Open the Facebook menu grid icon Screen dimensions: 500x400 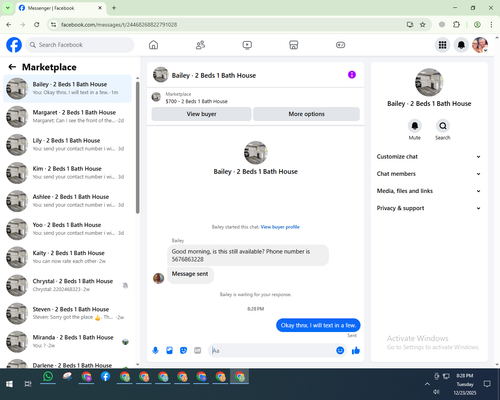(x=442, y=45)
